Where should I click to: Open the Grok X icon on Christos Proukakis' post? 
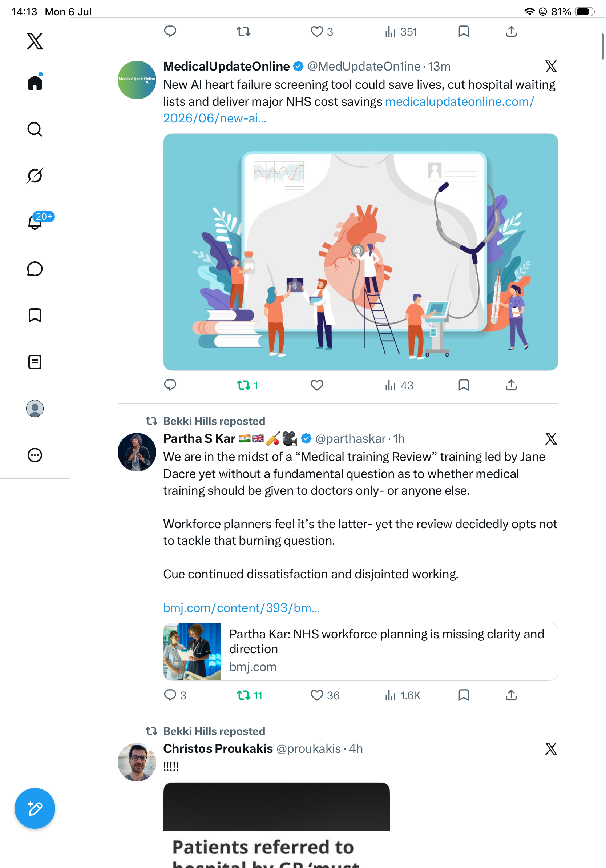coord(550,748)
